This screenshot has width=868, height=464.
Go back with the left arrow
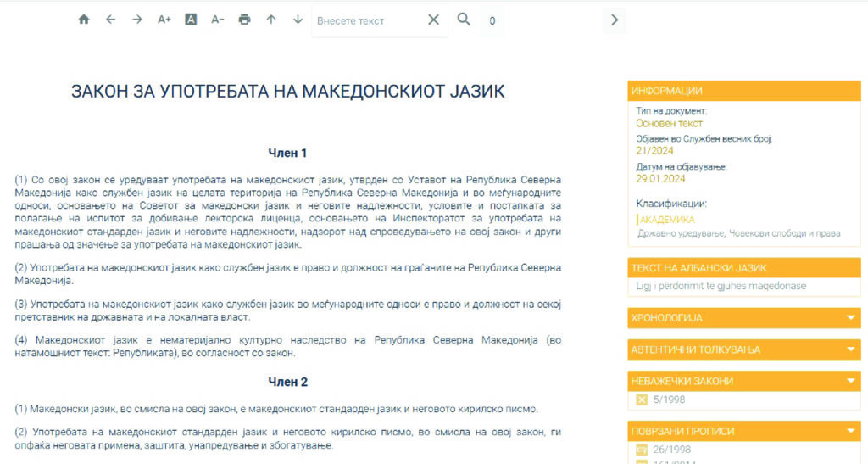pos(110,20)
